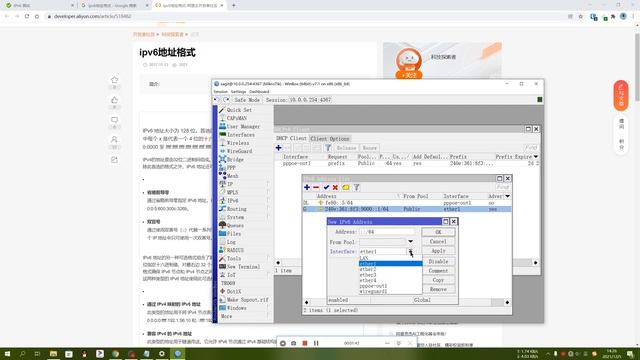The image size is (640, 360).
Task: Expand the IP submenu in sidebar
Action: tap(230, 184)
